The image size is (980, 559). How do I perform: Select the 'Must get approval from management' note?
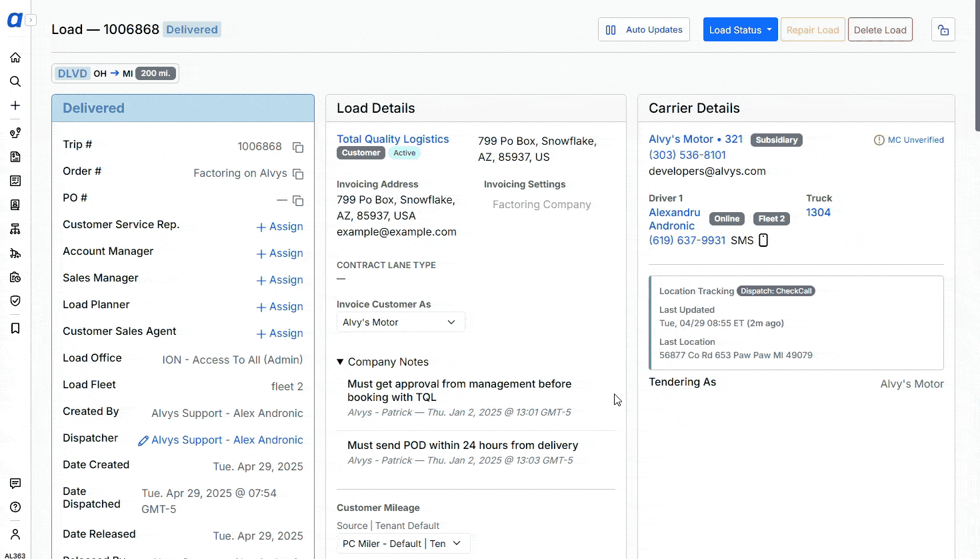tap(459, 390)
